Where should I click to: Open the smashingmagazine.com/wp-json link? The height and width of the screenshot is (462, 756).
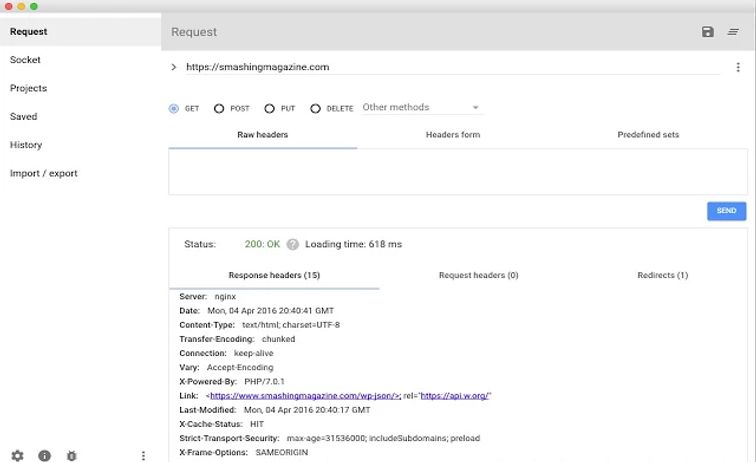pos(305,396)
